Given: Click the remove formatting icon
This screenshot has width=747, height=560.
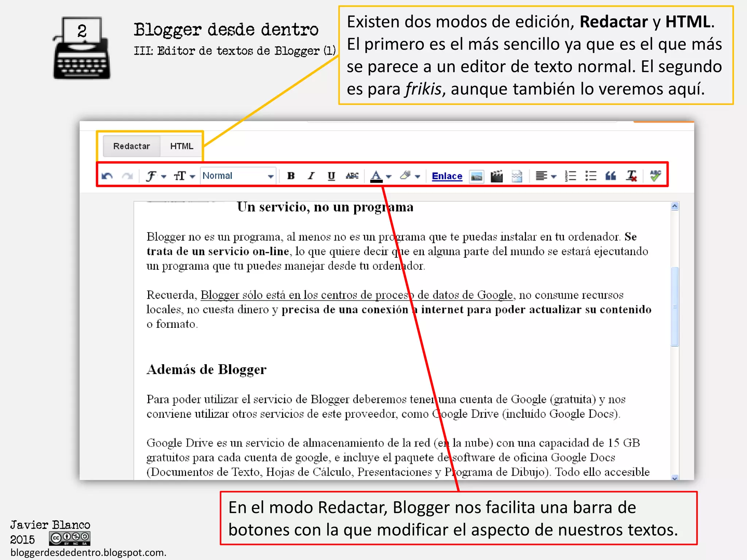Looking at the screenshot, I should point(631,176).
